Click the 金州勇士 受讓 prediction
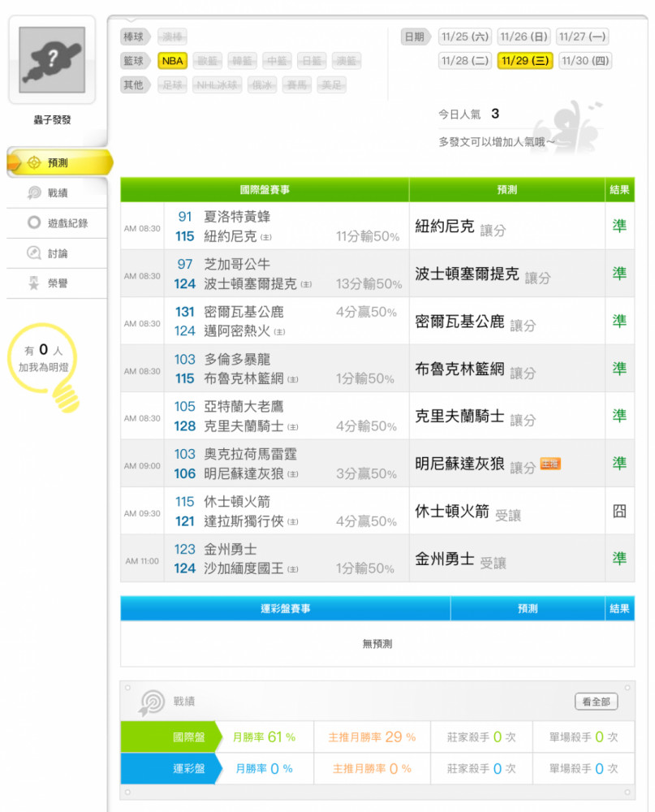 point(461,559)
